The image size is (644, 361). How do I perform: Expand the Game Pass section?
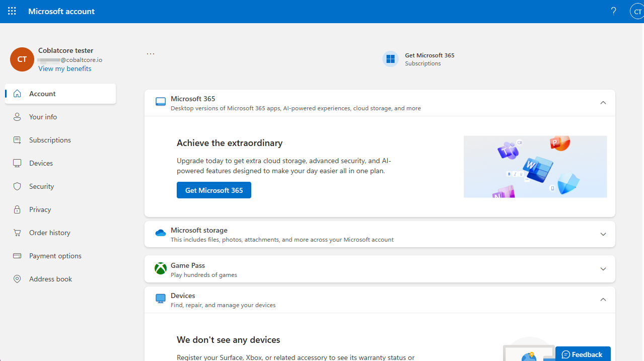603,269
